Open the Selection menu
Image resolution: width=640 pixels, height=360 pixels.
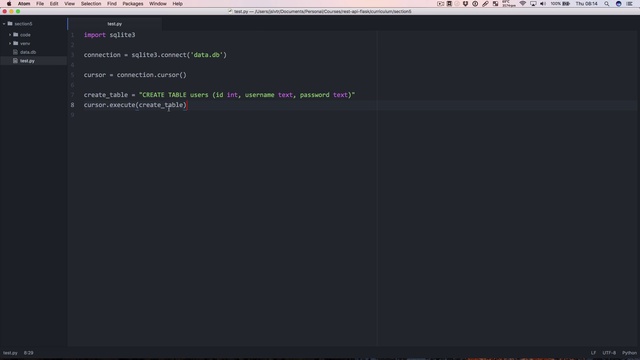(91, 4)
